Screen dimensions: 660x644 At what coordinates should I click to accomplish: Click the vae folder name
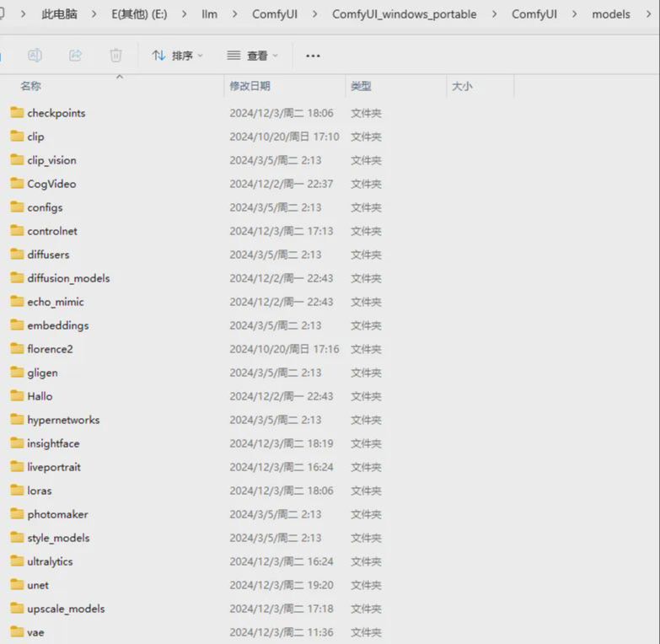coord(35,633)
